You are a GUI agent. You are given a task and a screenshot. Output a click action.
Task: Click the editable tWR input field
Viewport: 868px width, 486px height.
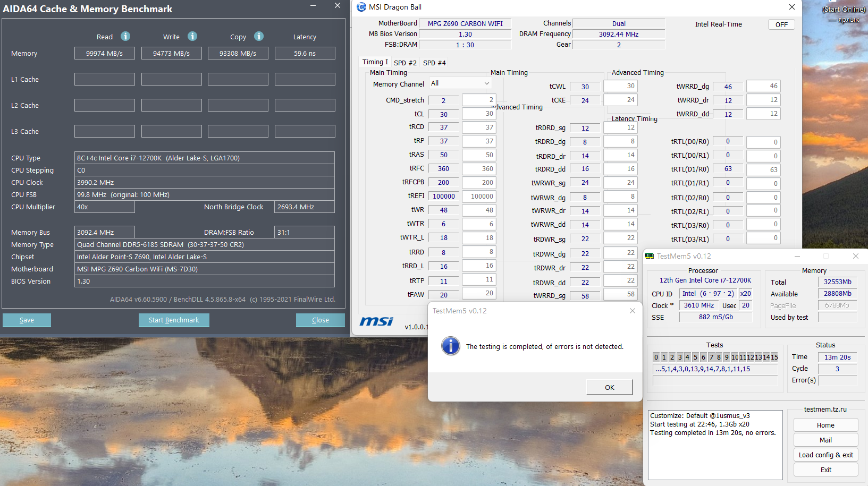tap(479, 210)
